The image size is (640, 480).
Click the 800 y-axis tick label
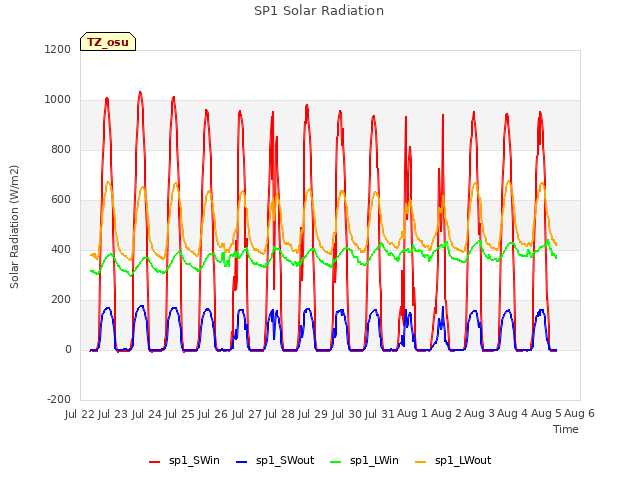pos(61,149)
